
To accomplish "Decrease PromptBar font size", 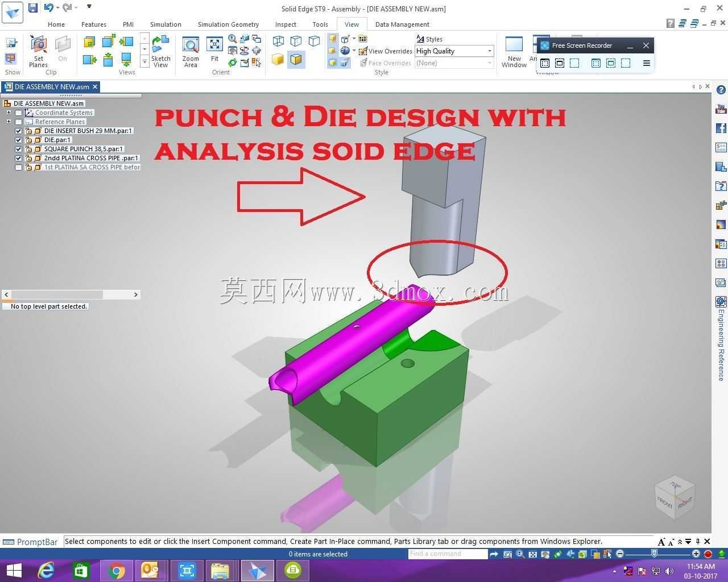I will [x=671, y=542].
